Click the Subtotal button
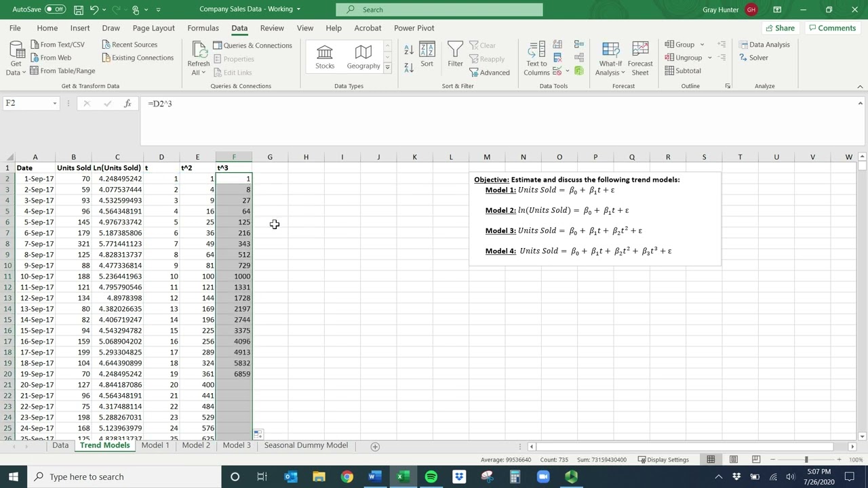Screen dimensions: 868x488 coord(683,70)
